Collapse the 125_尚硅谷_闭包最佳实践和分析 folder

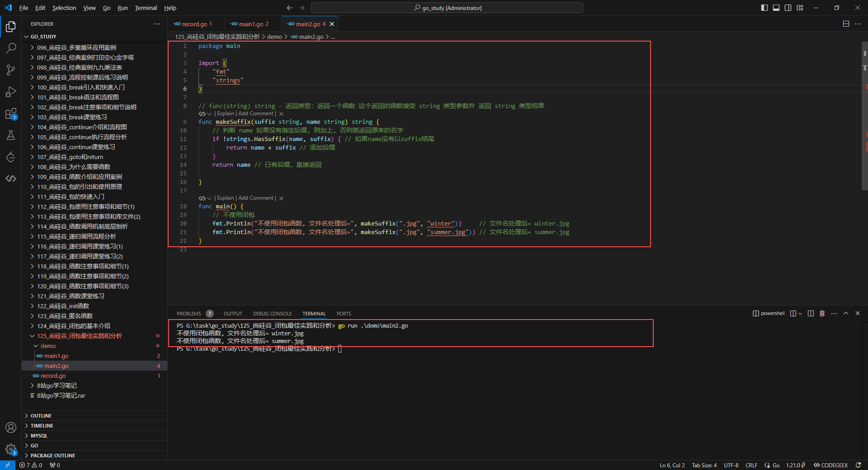[94, 336]
